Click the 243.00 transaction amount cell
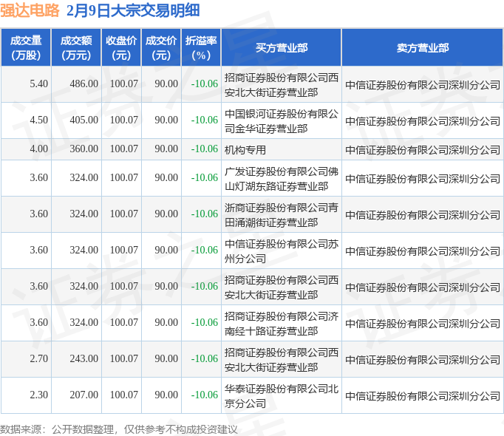This screenshot has width=504, height=436. tap(84, 359)
